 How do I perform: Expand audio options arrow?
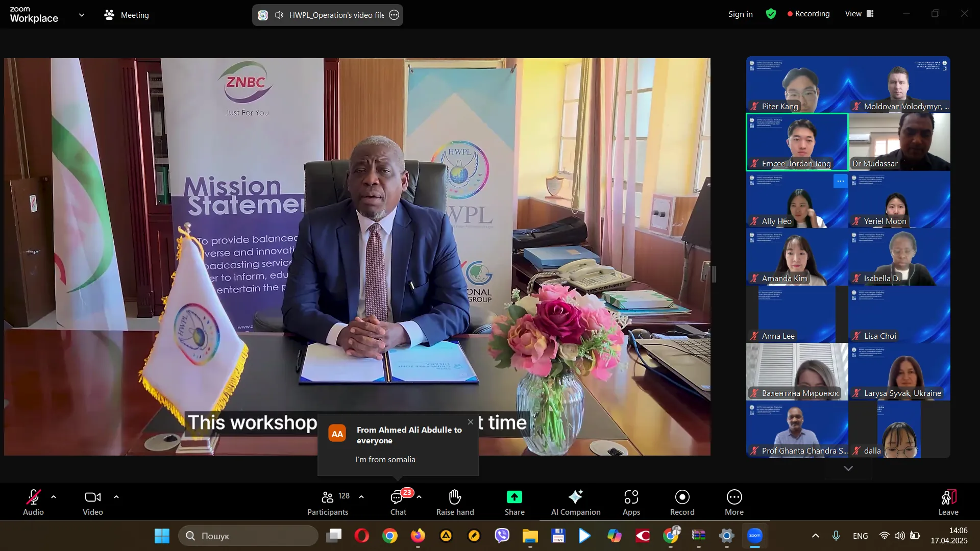54,497
